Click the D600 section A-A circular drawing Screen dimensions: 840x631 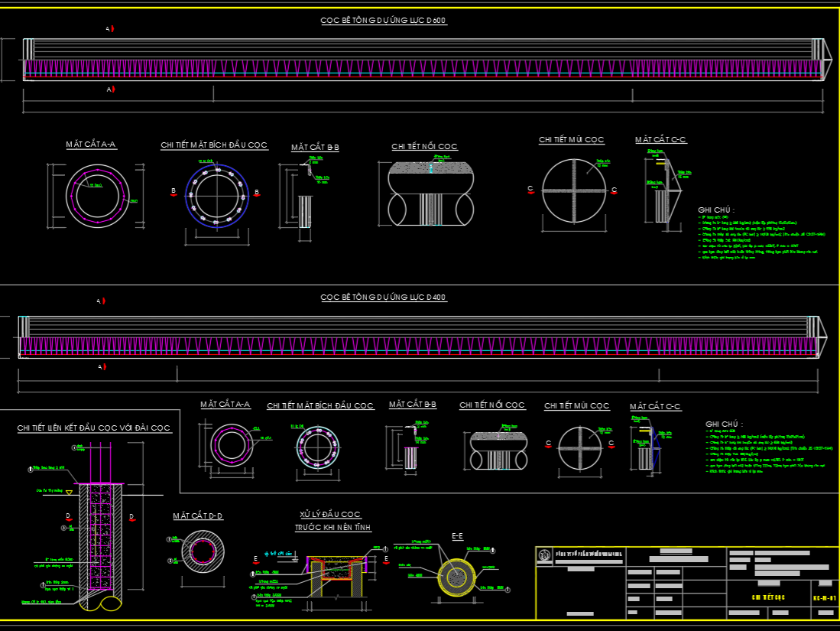pos(97,195)
